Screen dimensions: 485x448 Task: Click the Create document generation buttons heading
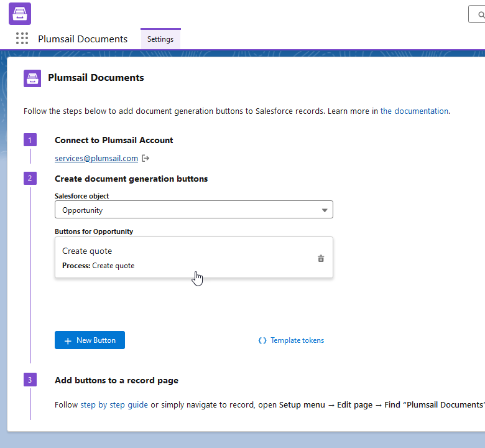(131, 179)
